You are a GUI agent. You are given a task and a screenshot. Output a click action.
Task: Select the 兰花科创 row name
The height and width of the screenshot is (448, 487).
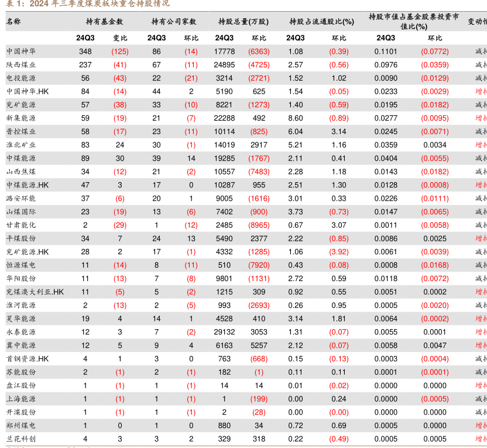tap(21, 439)
